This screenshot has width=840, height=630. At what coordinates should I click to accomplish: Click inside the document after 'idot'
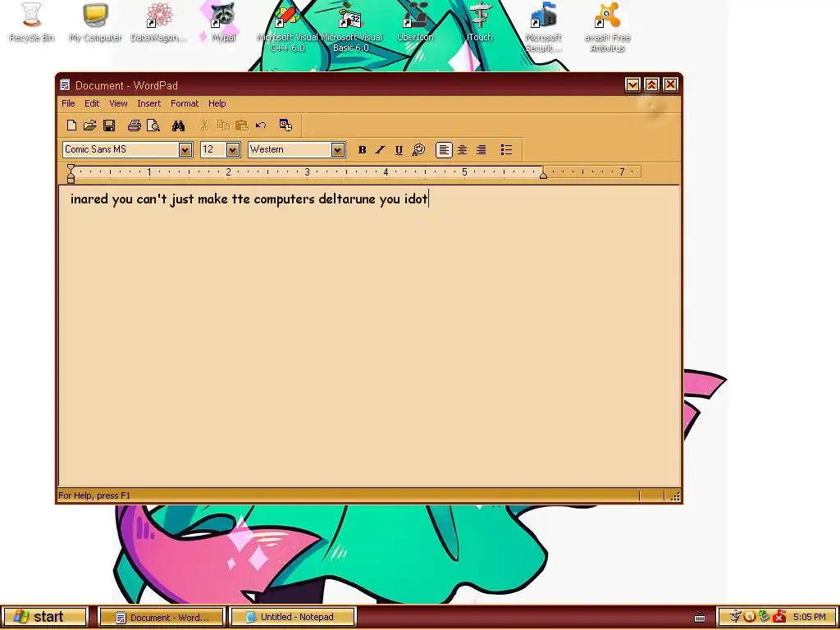click(428, 199)
